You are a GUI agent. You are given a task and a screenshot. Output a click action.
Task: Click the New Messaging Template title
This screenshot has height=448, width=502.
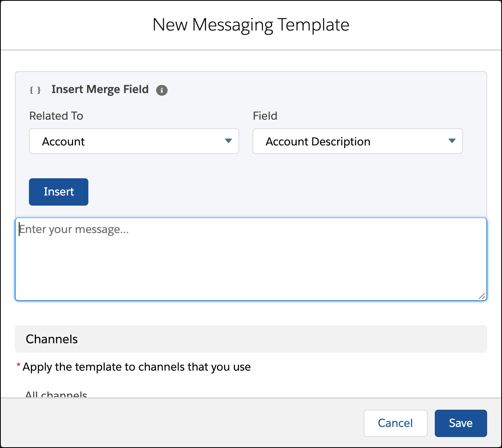[251, 24]
